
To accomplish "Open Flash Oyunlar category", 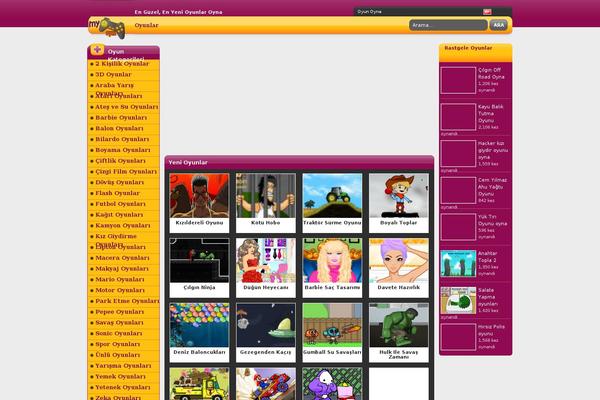I will click(117, 193).
